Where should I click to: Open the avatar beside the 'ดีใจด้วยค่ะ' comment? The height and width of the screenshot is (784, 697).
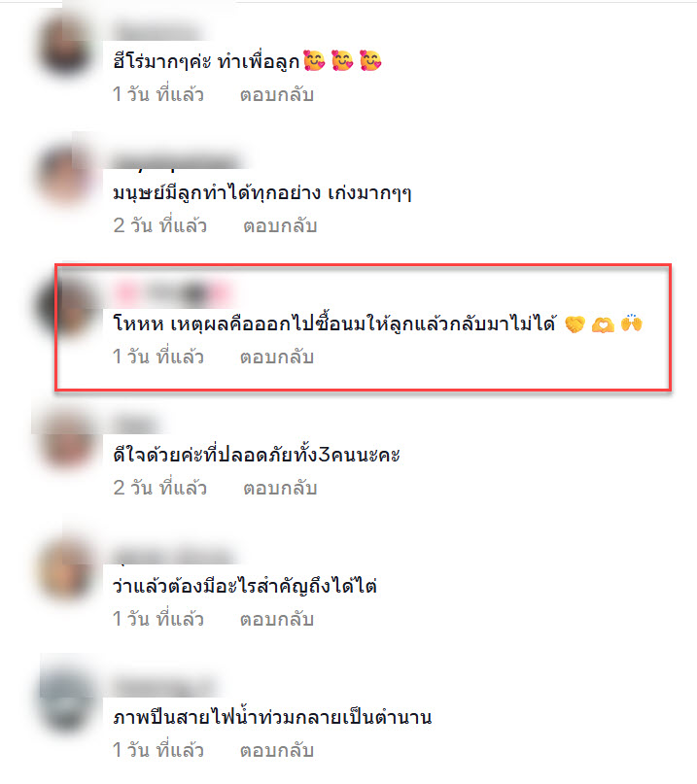pyautogui.click(x=66, y=440)
